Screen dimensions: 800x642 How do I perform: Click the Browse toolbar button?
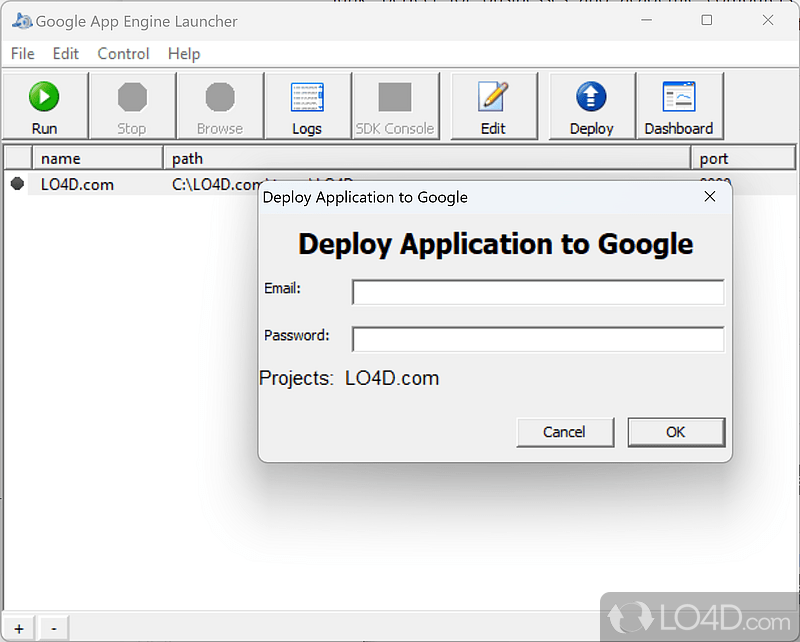click(220, 106)
